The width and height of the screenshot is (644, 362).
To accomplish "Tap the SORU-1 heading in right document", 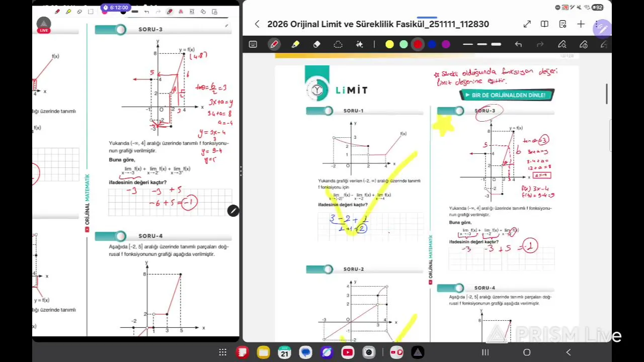I will point(353,111).
